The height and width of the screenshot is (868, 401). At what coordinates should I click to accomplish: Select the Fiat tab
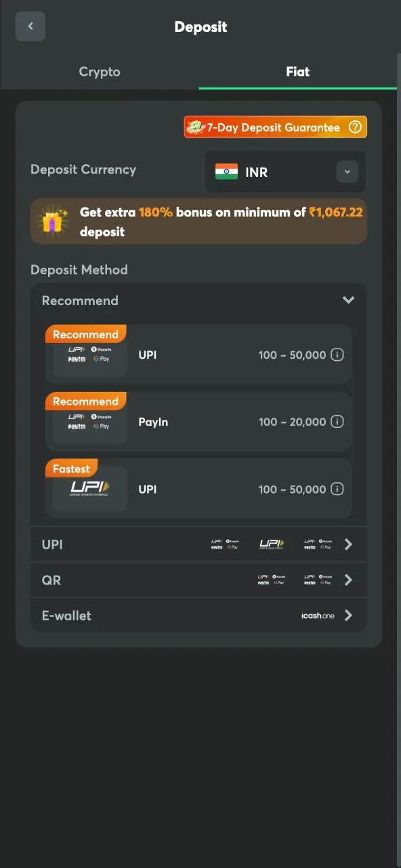297,71
